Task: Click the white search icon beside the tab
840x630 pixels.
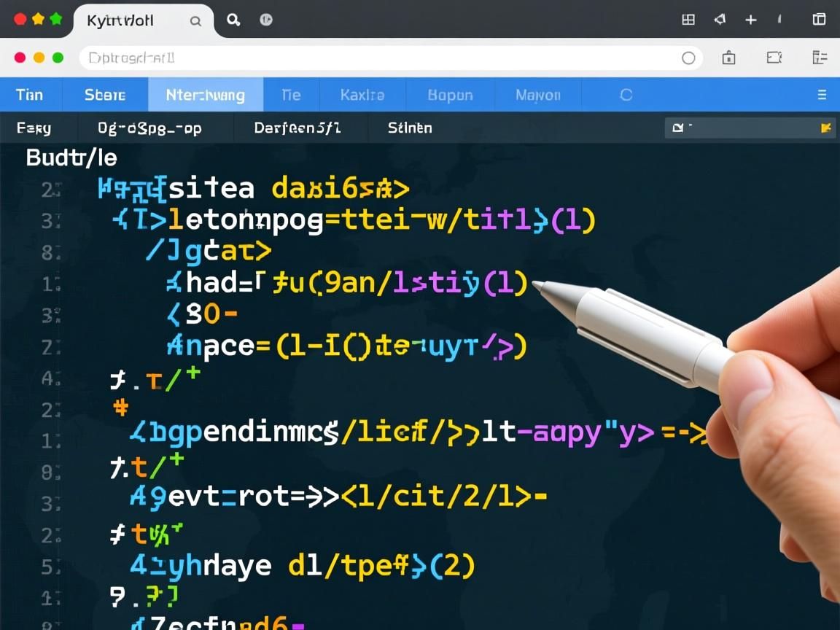Action: tap(233, 20)
